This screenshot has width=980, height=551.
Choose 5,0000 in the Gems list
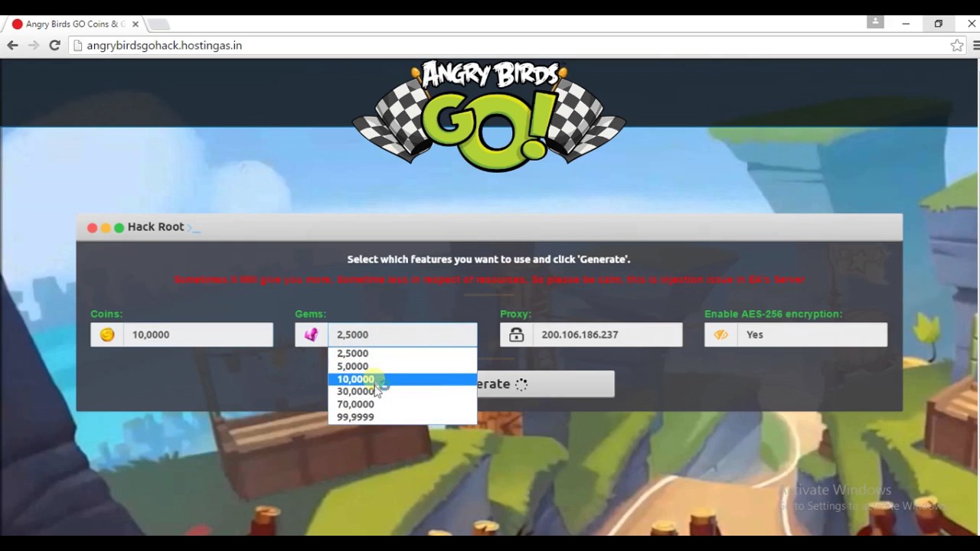click(x=403, y=367)
